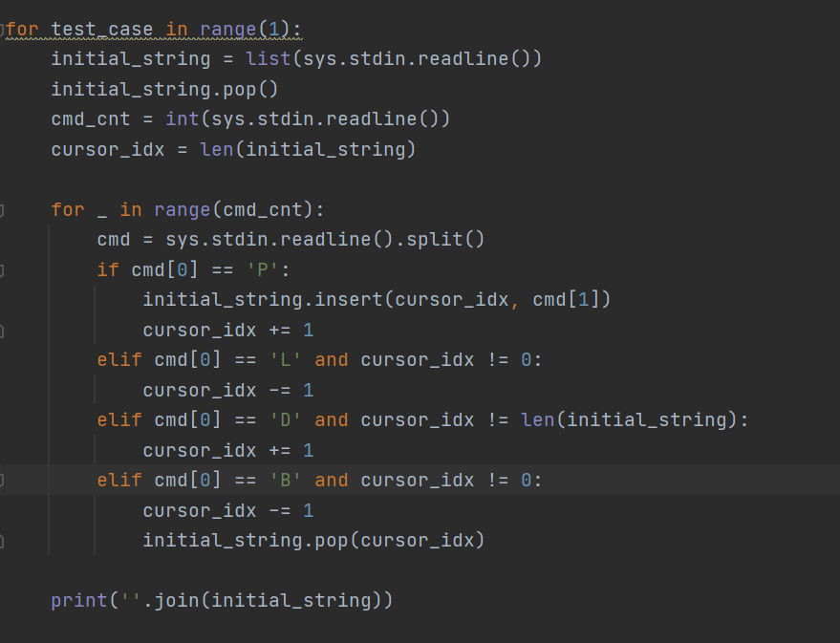Image resolution: width=840 pixels, height=643 pixels.
Task: Click the 'join' method in the print statement
Action: (176, 601)
